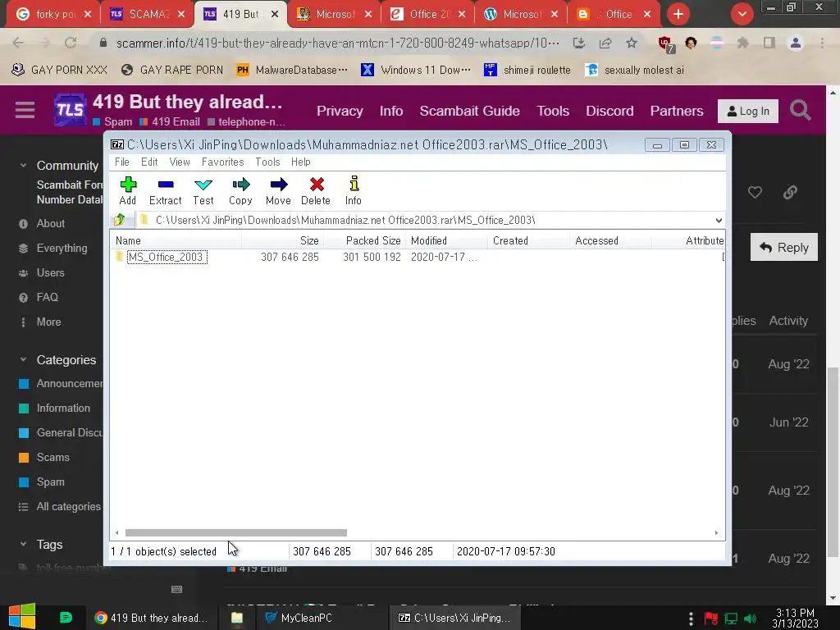Sort by the Name column header
The height and width of the screenshot is (630, 840).
[x=176, y=240]
